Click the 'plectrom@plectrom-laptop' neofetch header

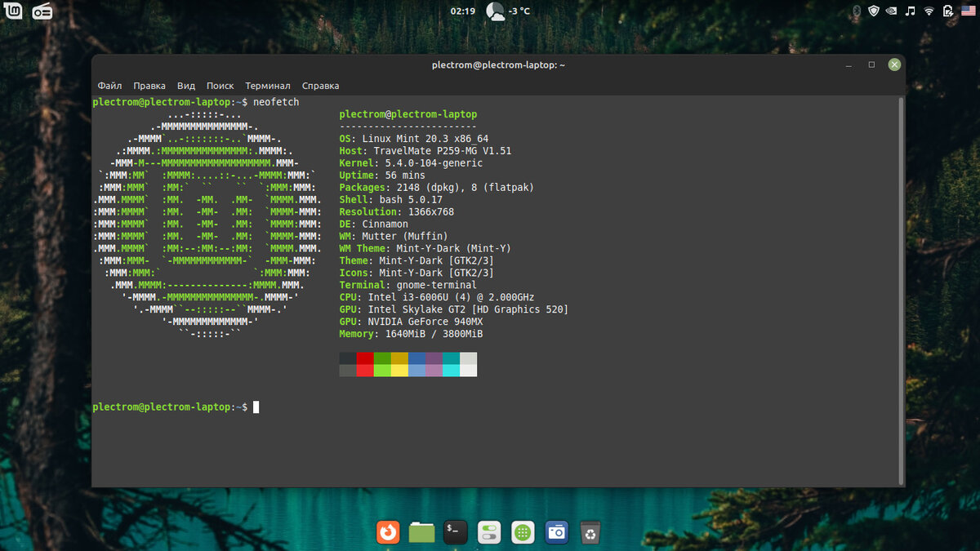pyautogui.click(x=408, y=114)
